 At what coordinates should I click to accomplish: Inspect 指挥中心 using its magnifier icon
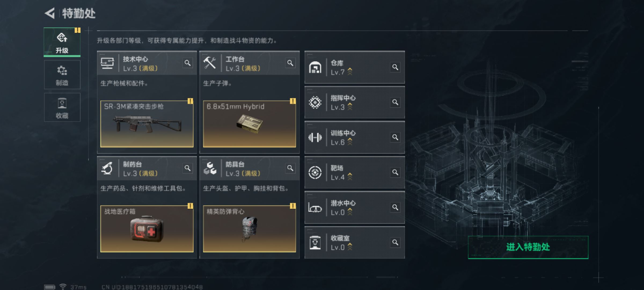tap(395, 102)
